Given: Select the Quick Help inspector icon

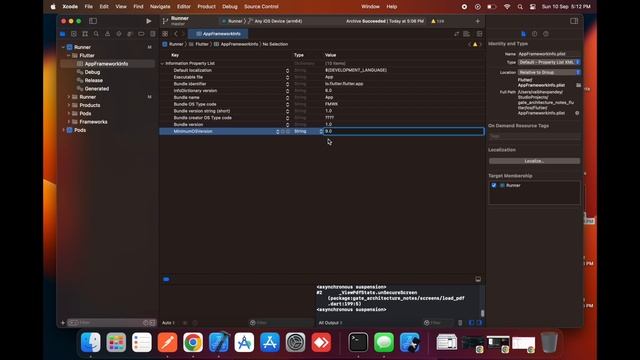Looking at the screenshot, I should click(x=546, y=34).
